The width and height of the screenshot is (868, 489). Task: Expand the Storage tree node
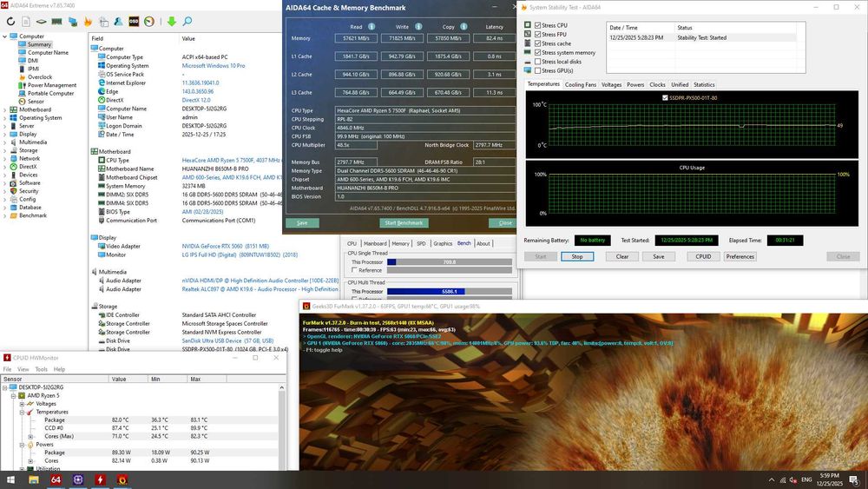pyautogui.click(x=5, y=150)
